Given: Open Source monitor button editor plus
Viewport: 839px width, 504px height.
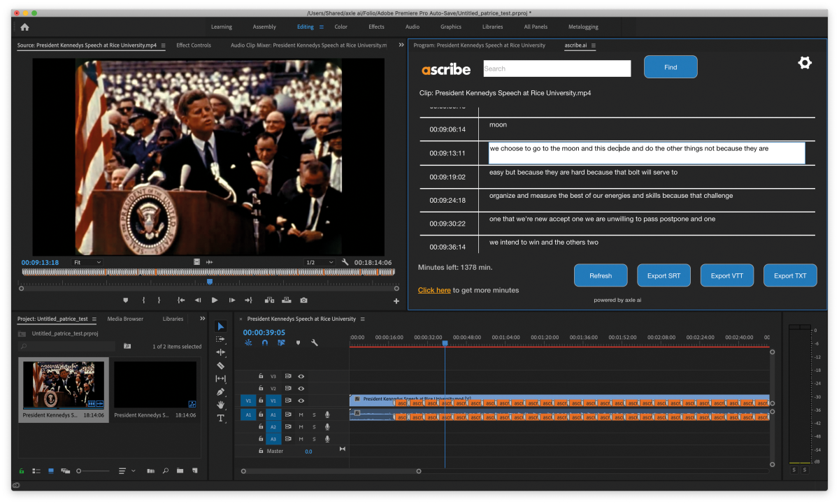Looking at the screenshot, I should click(396, 301).
